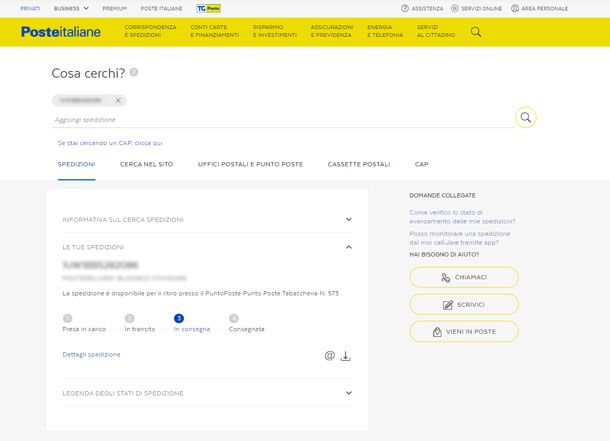The width and height of the screenshot is (610, 441).
Task: Click step 4 circle Consegnata
Action: [x=234, y=318]
